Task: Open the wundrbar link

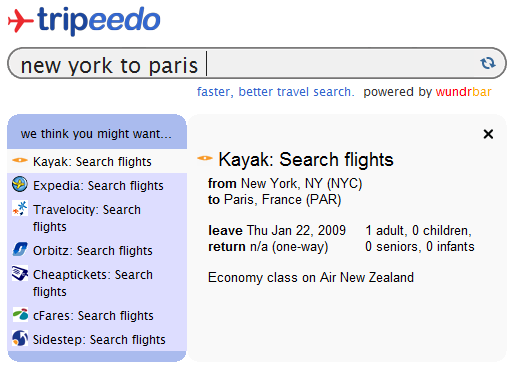Action: point(463,92)
